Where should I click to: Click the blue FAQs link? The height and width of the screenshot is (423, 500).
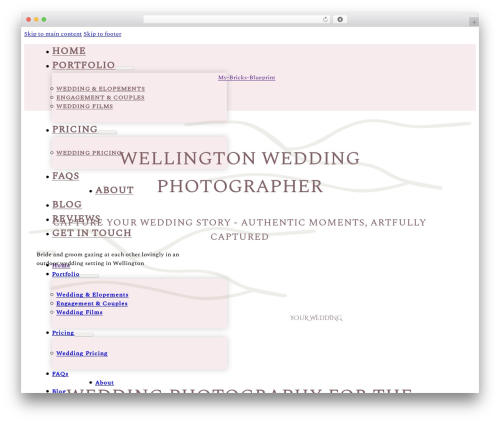[60, 374]
